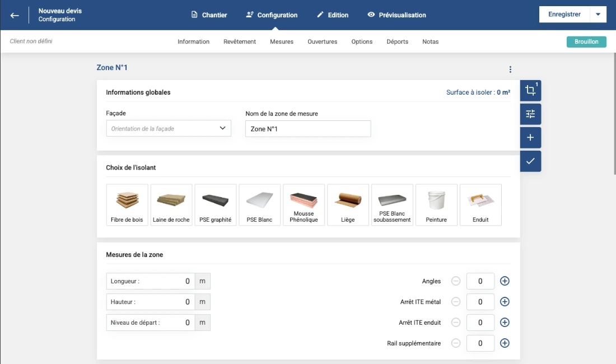Choose Laine de roche insulation
Image resolution: width=616 pixels, height=364 pixels.
pos(171,205)
